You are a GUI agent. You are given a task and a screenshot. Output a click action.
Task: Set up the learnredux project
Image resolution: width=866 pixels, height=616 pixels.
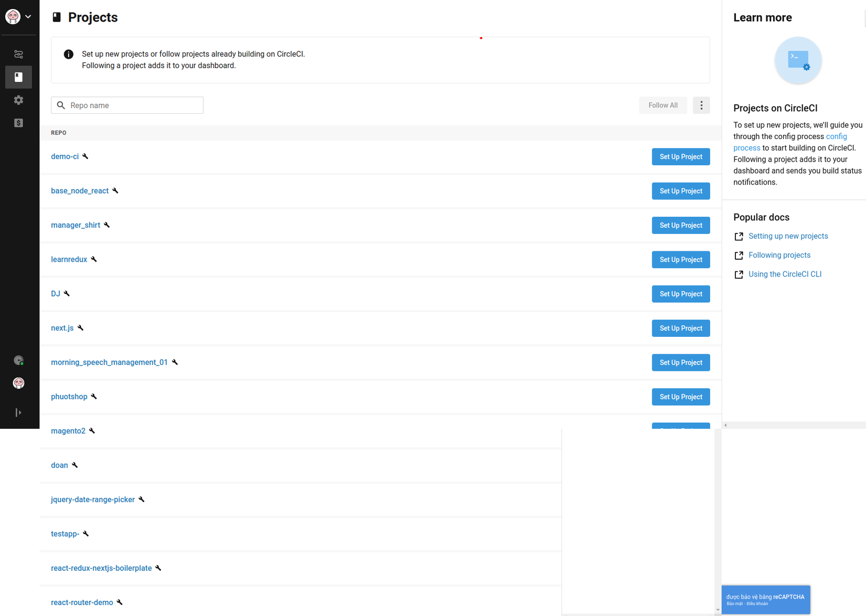pos(681,260)
